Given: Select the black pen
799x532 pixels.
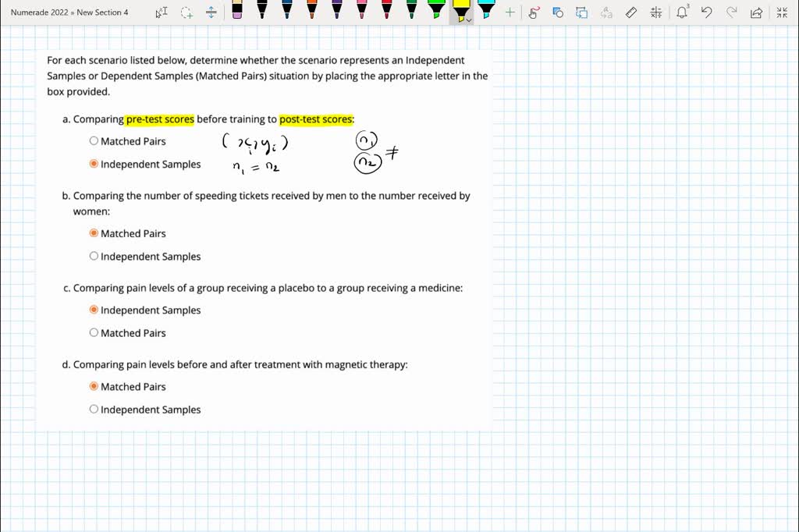Looking at the screenshot, I should (262, 10).
